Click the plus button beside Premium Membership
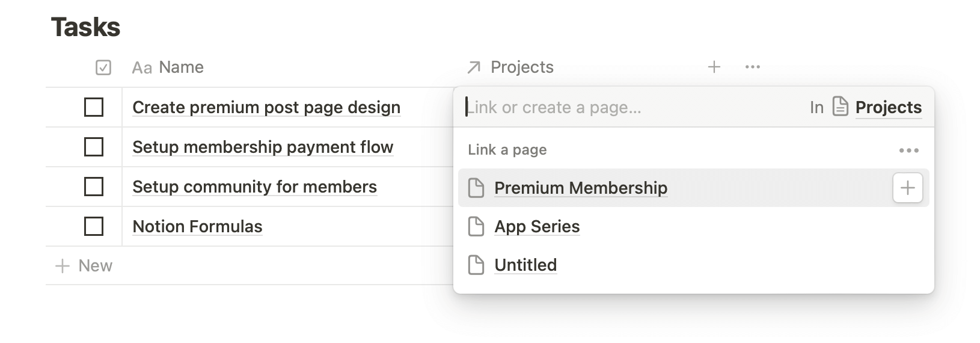The width and height of the screenshot is (980, 343). (x=907, y=188)
